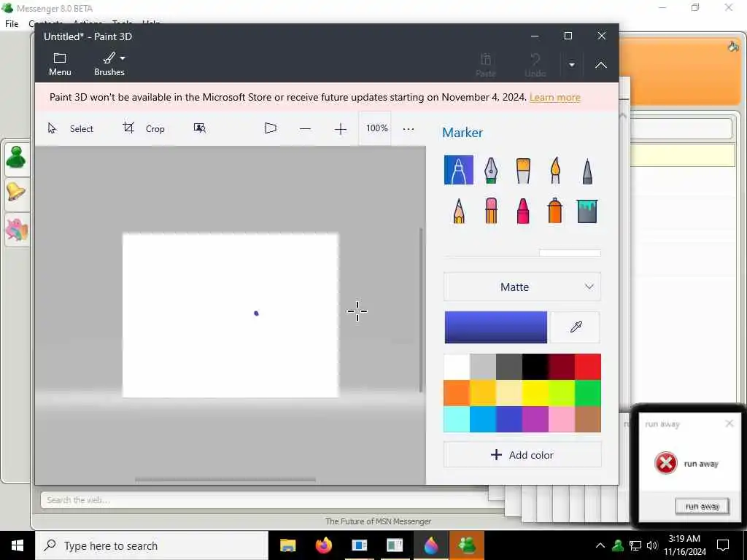This screenshot has height=560, width=747.
Task: Click the canvas vertical scrollbar
Action: 421,310
